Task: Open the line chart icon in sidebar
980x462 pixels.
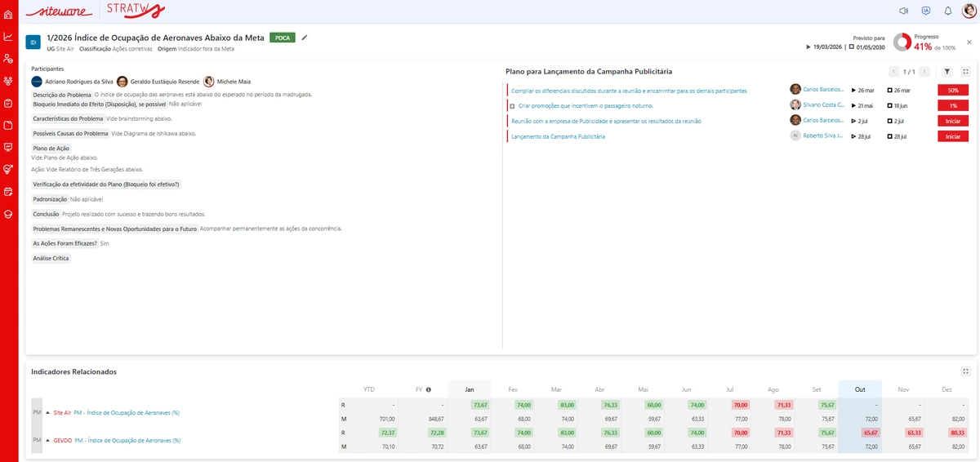Action: click(8, 37)
